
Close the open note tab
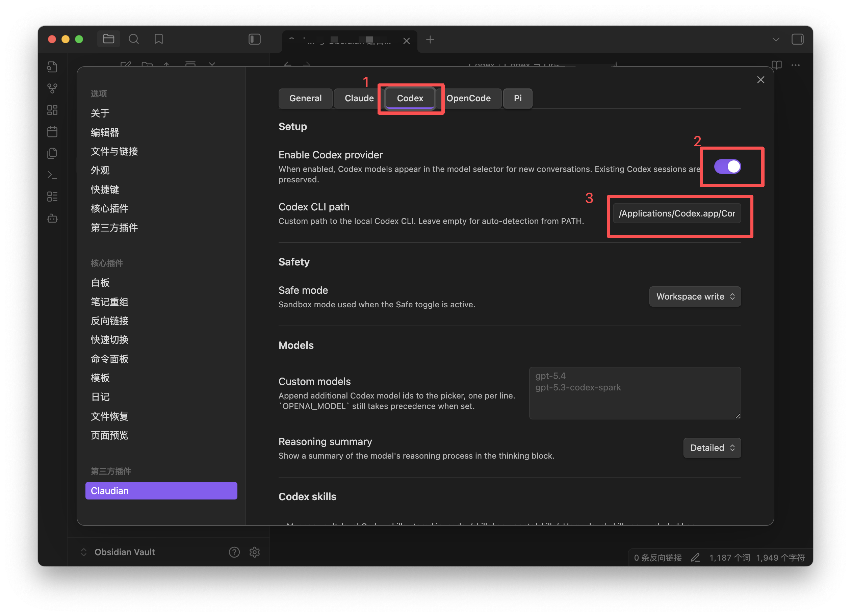406,41
